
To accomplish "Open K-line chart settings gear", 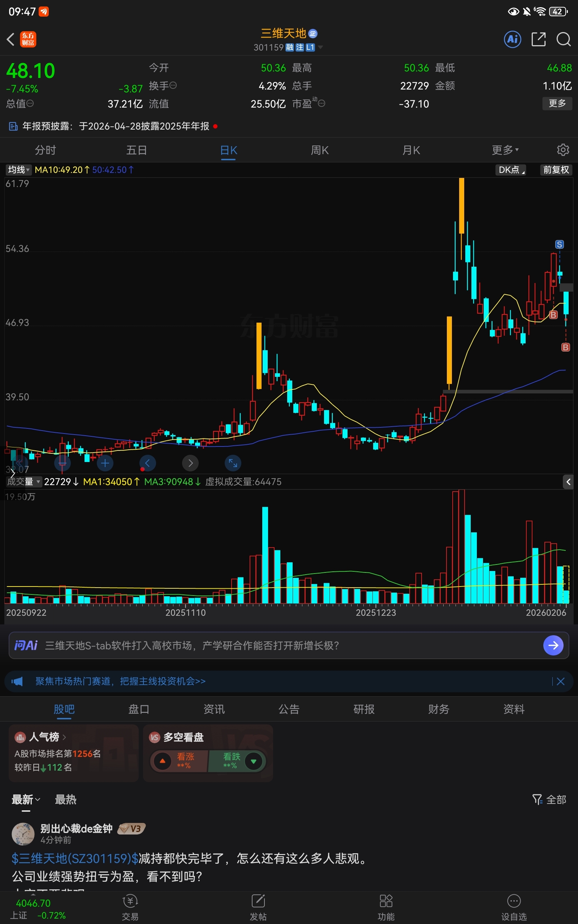I will point(563,150).
